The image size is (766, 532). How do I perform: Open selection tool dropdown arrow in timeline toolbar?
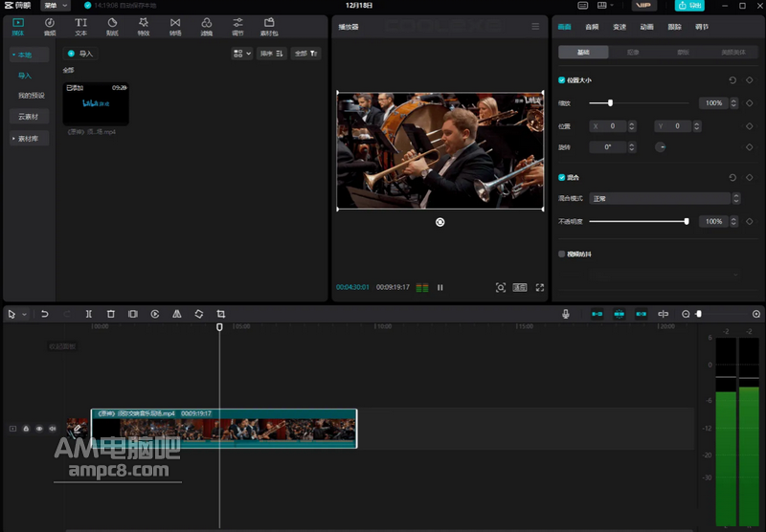25,314
